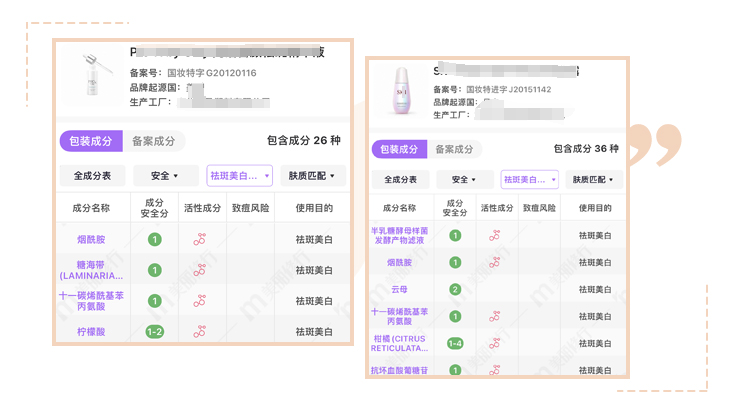
Task: Click active ingredient icon for right 烟酰胺
Action: tap(494, 262)
